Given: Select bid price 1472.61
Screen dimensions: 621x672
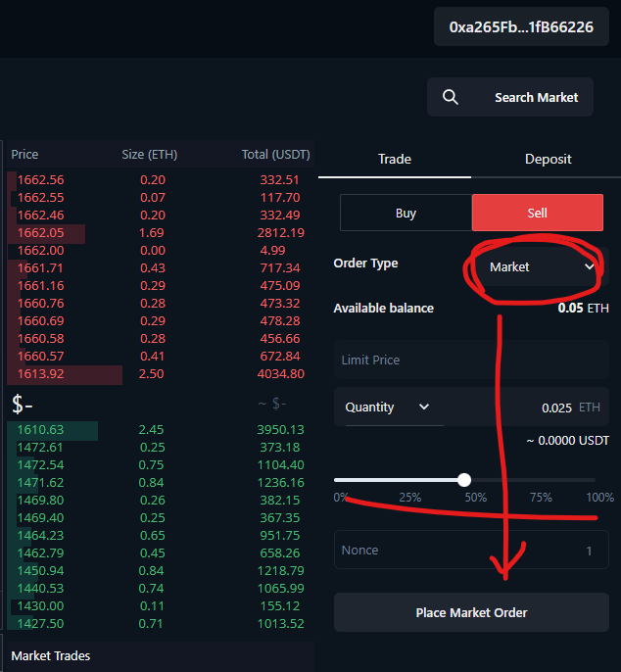Looking at the screenshot, I should point(40,447).
